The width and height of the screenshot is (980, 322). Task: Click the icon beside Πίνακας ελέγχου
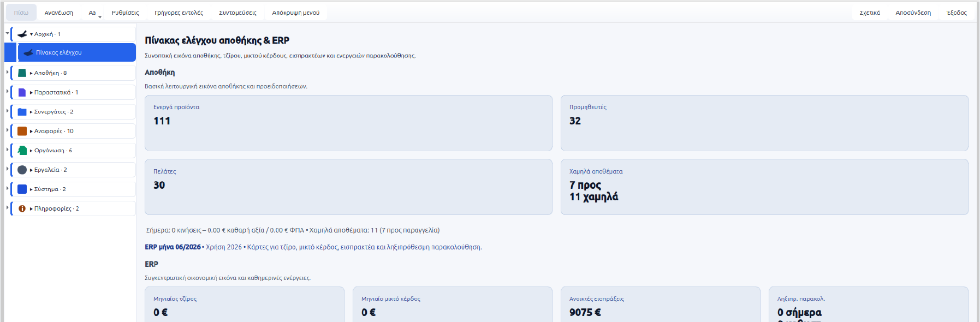pos(28,52)
